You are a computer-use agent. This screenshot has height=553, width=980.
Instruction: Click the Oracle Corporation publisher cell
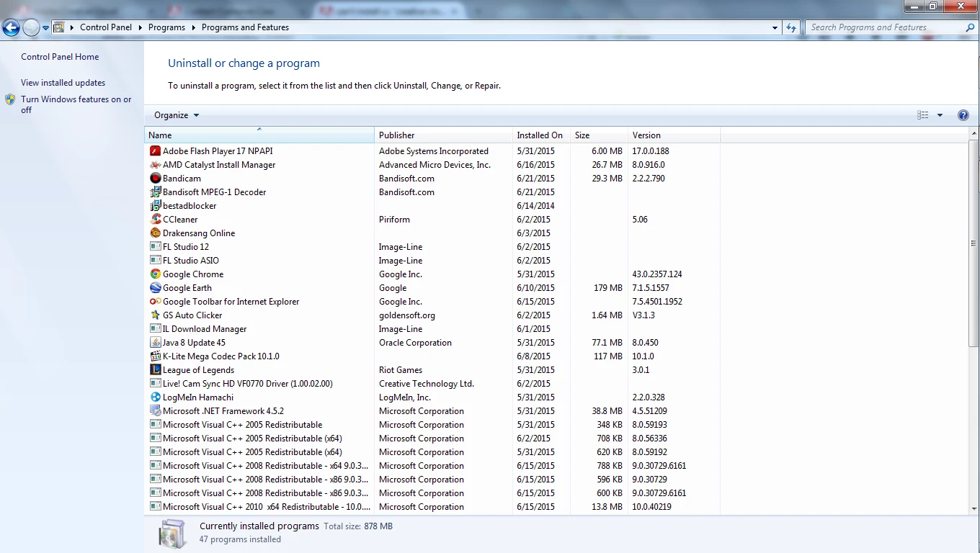point(415,343)
